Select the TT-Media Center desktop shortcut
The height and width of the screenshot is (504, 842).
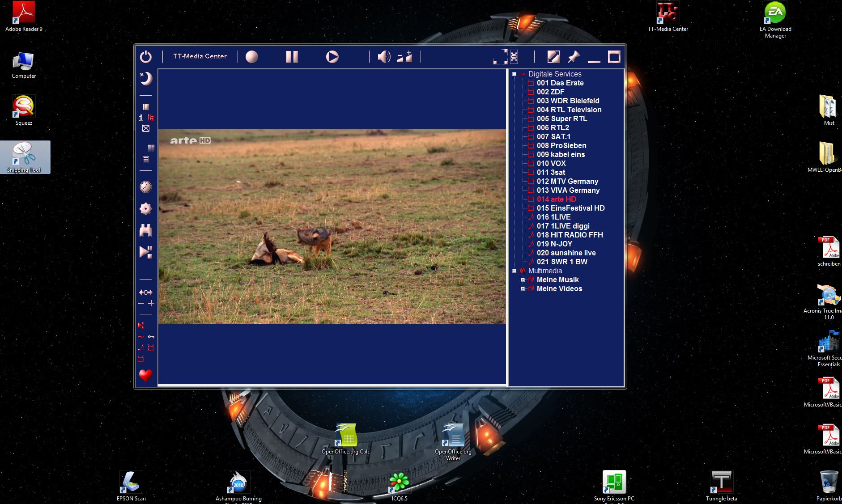[668, 17]
